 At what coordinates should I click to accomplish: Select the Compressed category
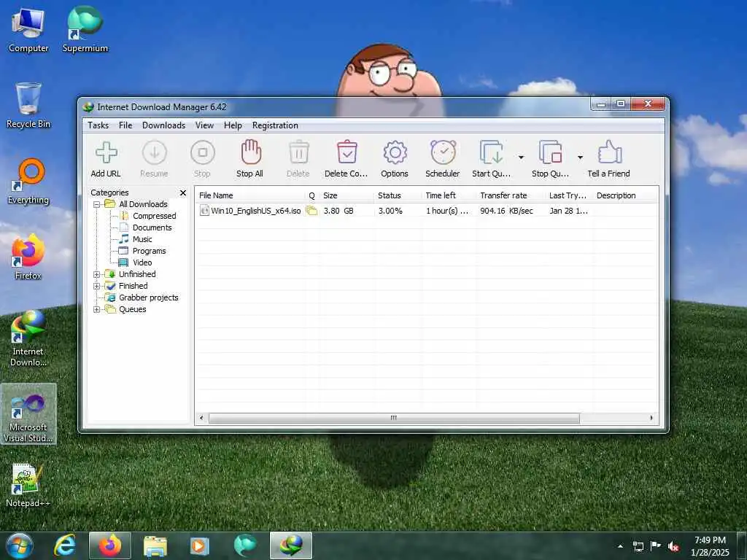point(155,216)
